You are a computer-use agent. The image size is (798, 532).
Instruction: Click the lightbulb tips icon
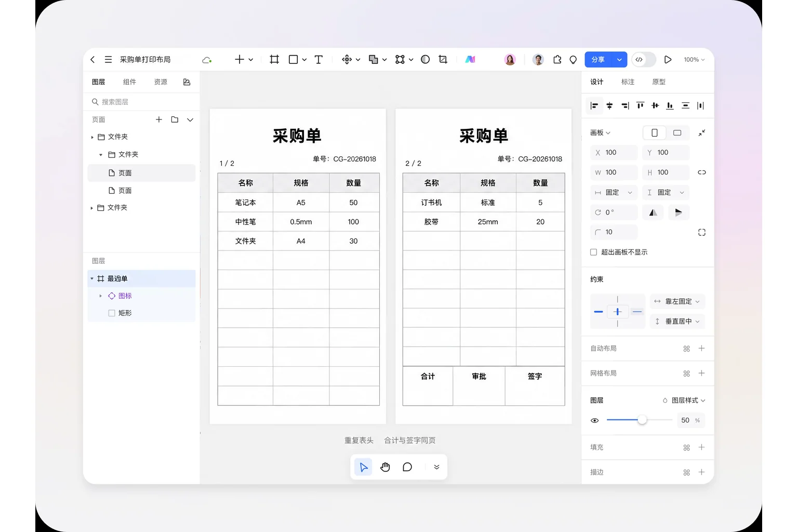pyautogui.click(x=573, y=60)
